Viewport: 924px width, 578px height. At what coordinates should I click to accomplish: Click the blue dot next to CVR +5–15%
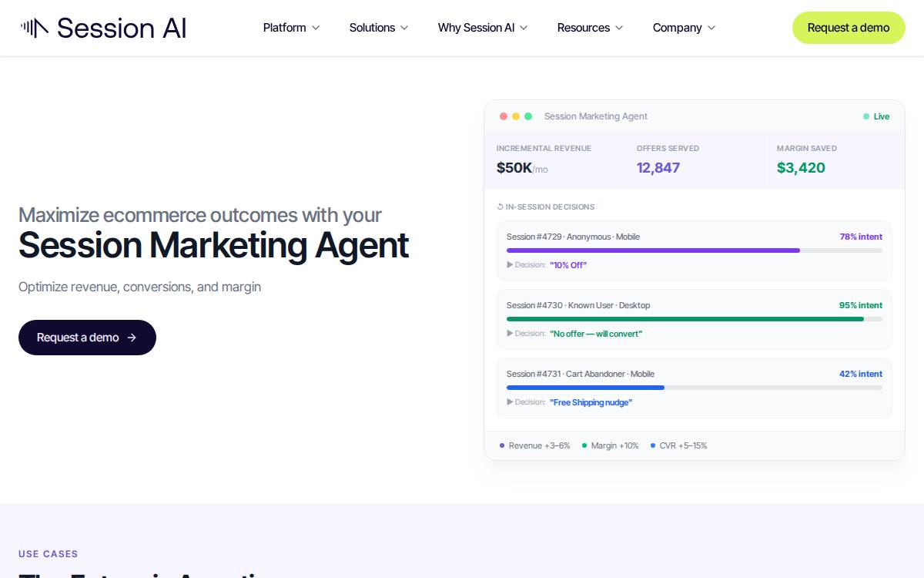tap(653, 445)
